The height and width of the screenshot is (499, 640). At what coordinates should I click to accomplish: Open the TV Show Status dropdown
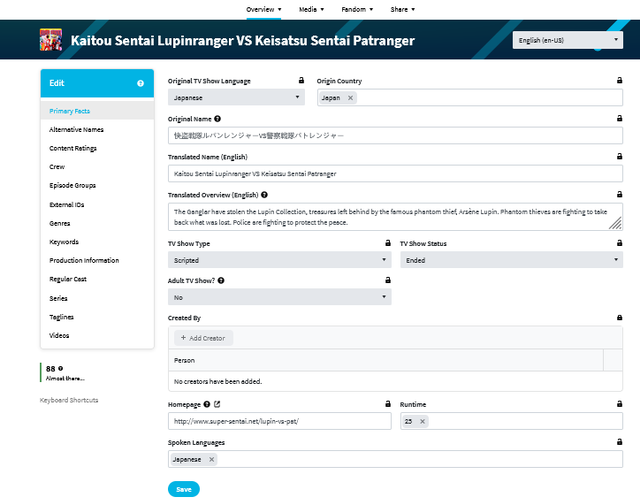[511, 260]
